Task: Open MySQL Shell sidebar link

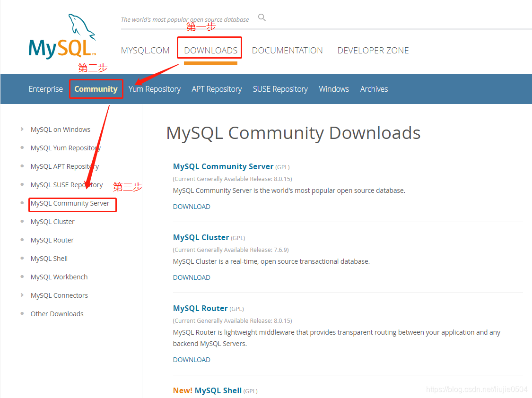Action: [49, 259]
